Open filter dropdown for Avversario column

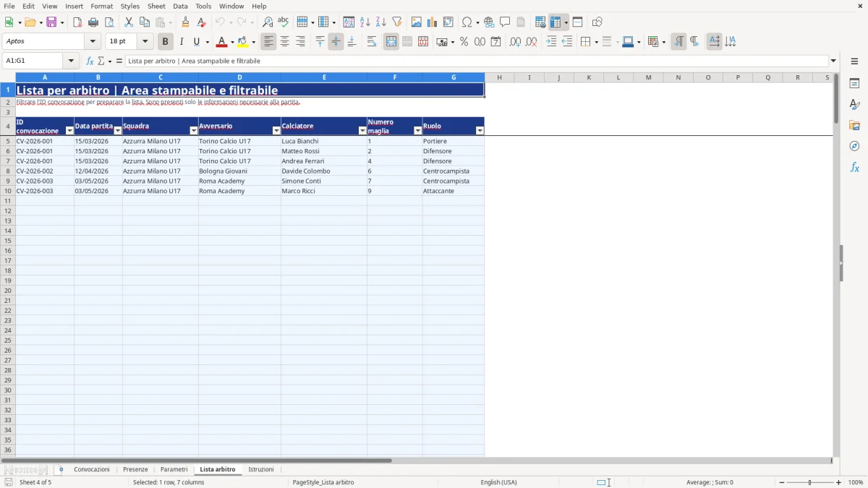tap(276, 131)
